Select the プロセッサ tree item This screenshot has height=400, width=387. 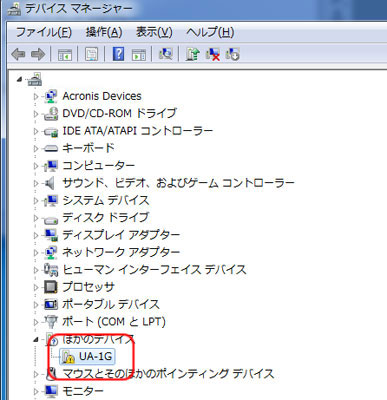[x=88, y=287]
